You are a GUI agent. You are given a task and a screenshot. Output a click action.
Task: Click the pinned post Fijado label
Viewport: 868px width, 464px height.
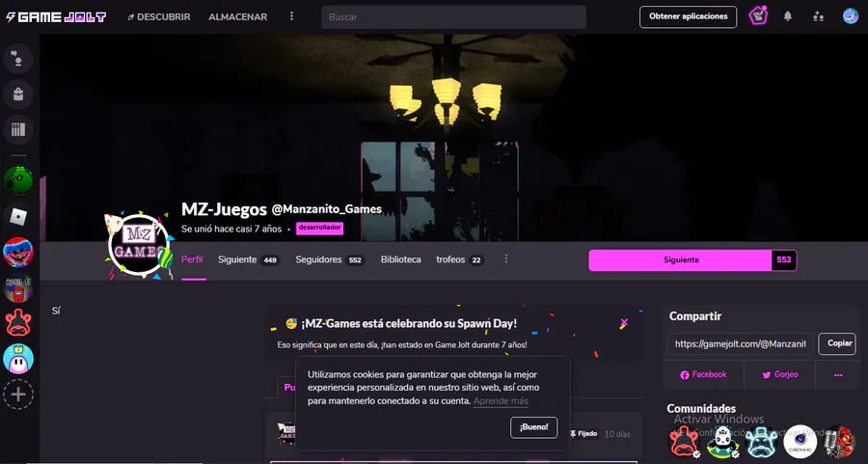click(x=583, y=433)
